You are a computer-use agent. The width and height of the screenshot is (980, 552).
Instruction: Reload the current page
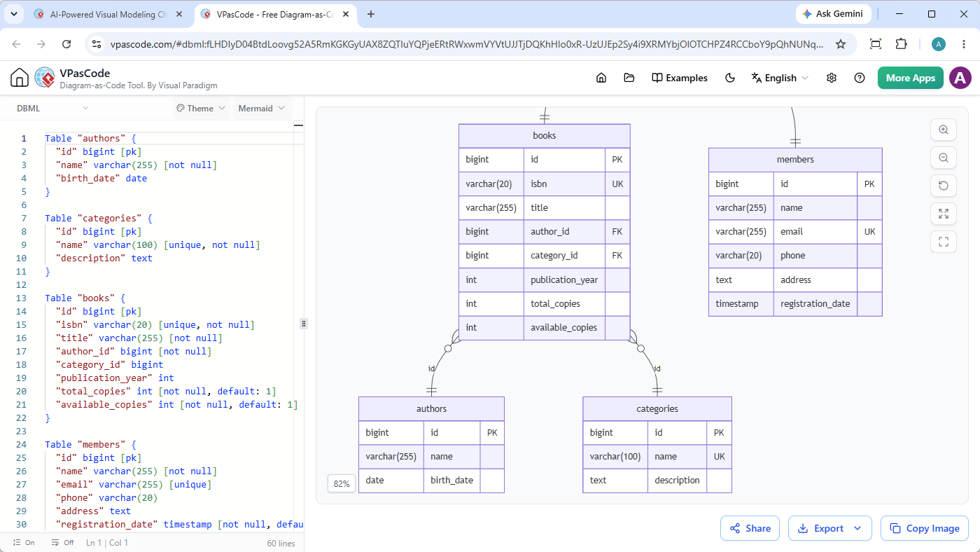coord(66,43)
